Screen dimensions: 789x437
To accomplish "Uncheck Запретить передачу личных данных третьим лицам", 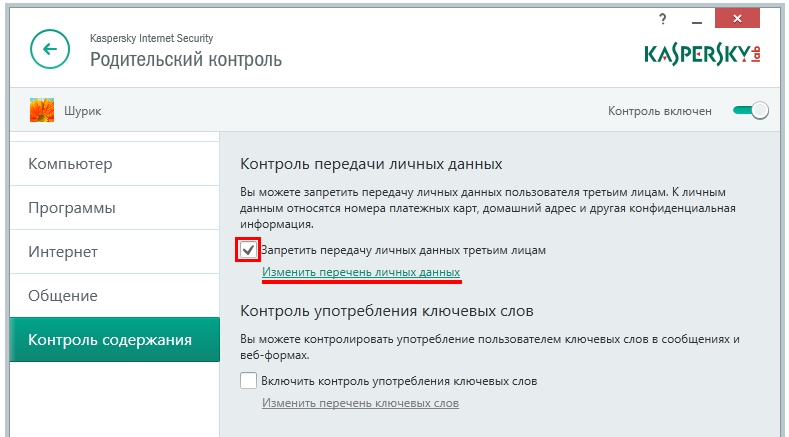I will [248, 249].
